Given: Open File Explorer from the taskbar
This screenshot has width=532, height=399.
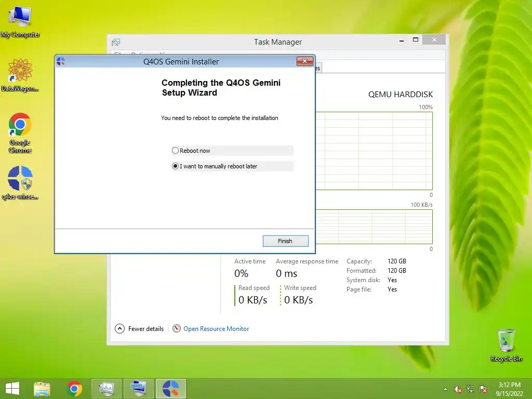Looking at the screenshot, I should tap(42, 389).
